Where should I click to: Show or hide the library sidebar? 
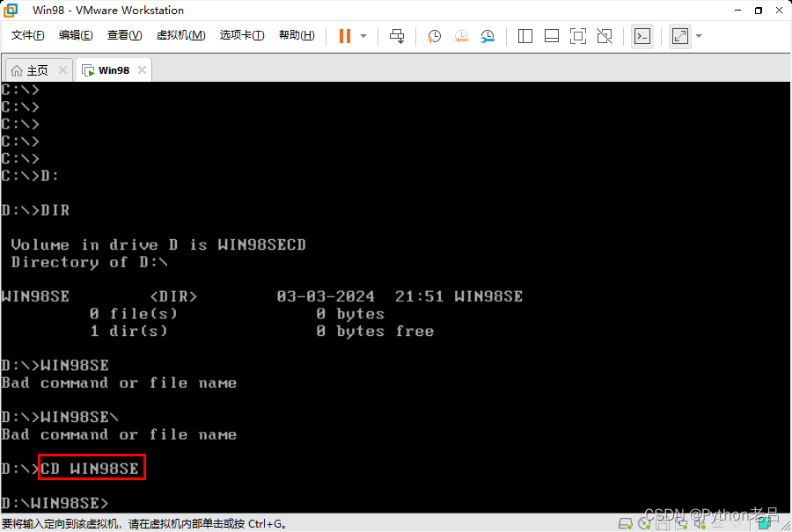pyautogui.click(x=525, y=36)
